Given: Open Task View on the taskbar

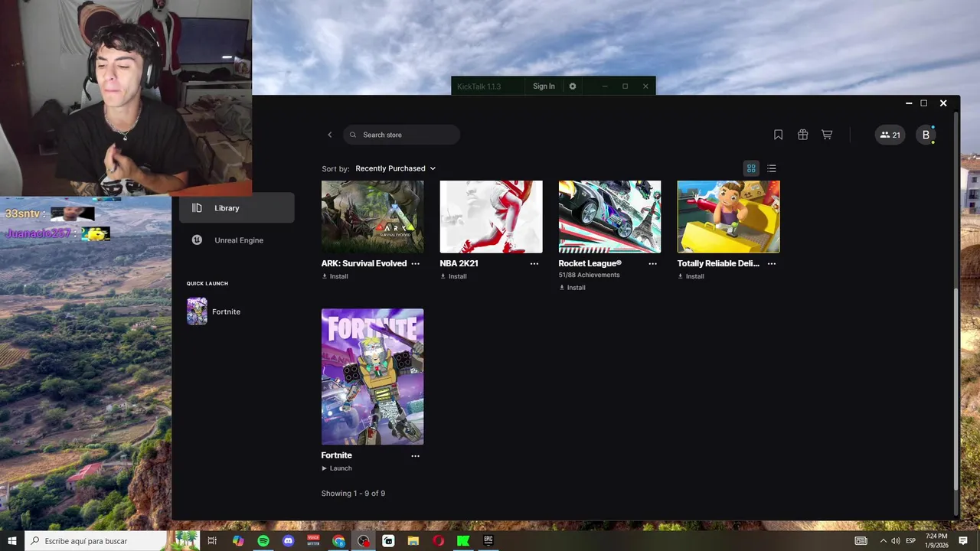Looking at the screenshot, I should click(x=212, y=541).
